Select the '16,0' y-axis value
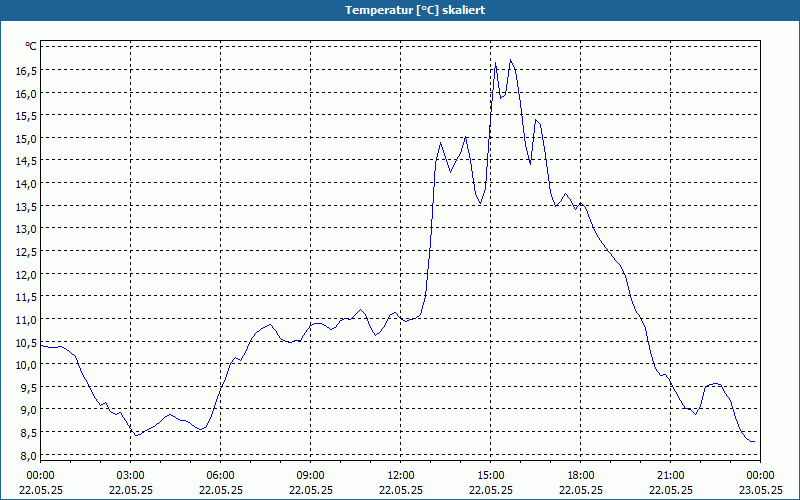800x500 pixels. pyautogui.click(x=26, y=94)
